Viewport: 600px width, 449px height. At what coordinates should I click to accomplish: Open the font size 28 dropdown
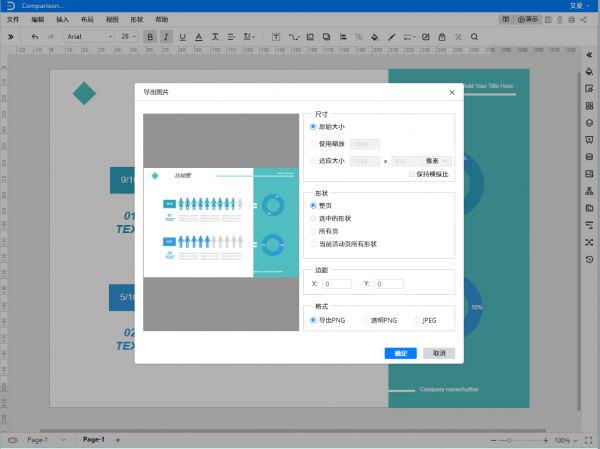pyautogui.click(x=129, y=37)
